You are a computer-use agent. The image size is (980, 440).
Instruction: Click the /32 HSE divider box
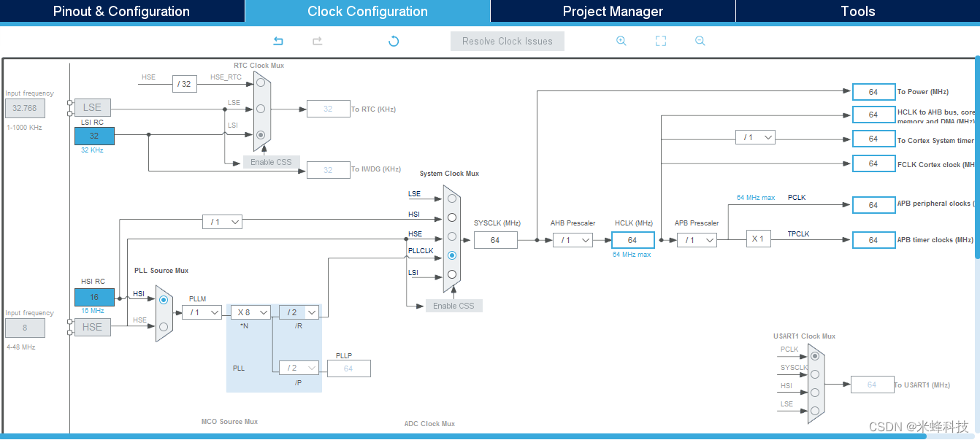(x=185, y=84)
